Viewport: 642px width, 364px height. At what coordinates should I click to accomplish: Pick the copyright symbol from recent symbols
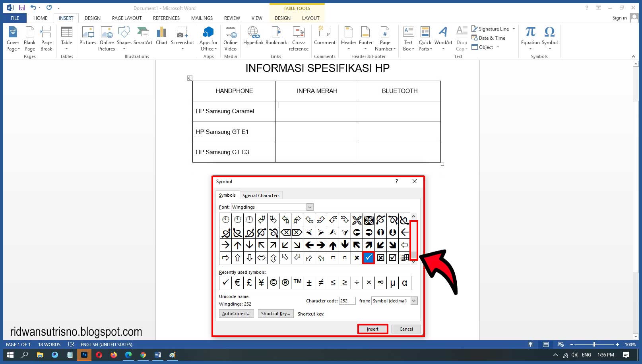(x=273, y=283)
